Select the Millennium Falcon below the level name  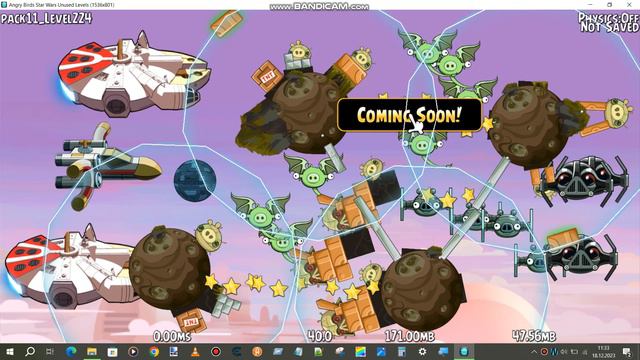[x=134, y=75]
